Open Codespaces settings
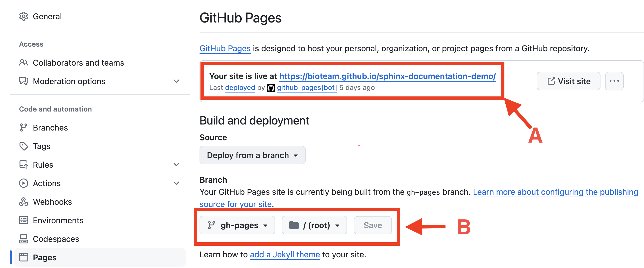The height and width of the screenshot is (268, 644). (100, 239)
